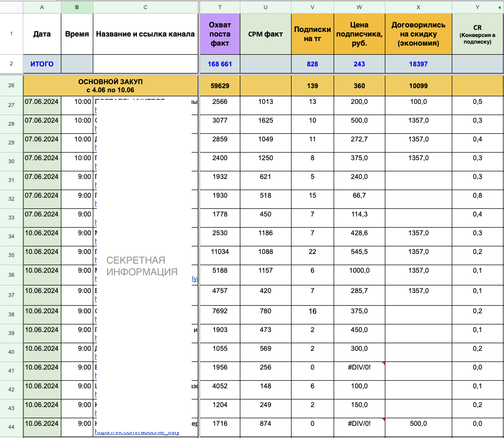Click the 'Подписки на тг' header cell

312,34
